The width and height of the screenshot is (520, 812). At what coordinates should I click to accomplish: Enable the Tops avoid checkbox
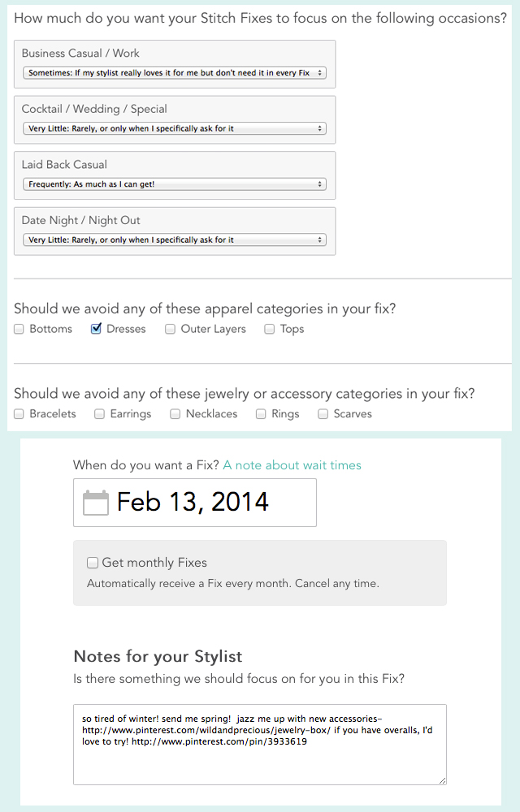point(270,330)
